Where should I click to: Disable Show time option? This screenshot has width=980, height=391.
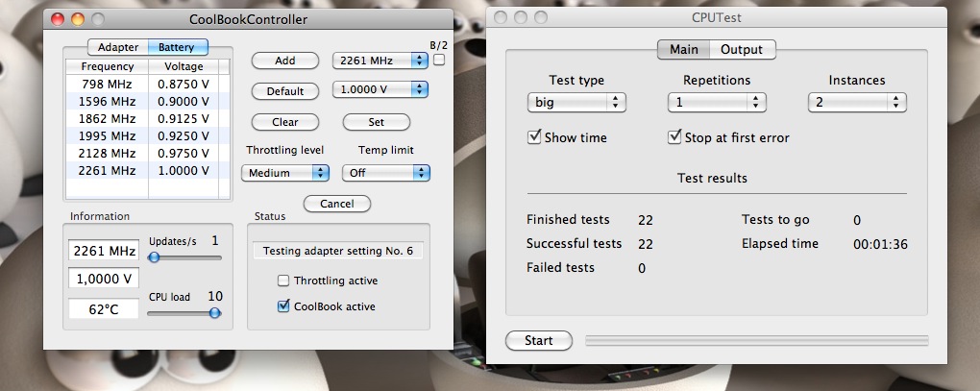(x=534, y=137)
